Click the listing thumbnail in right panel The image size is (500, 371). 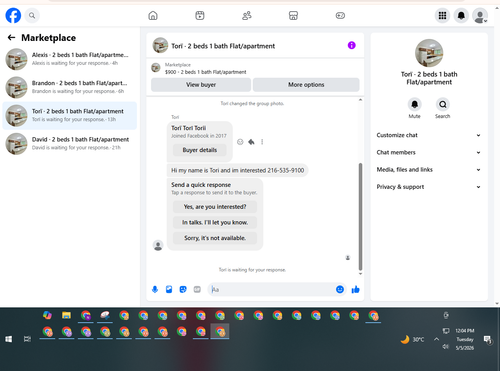coord(429,53)
